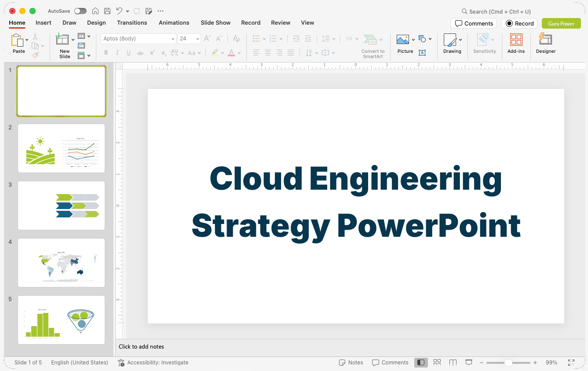Launch the Designer pane

[x=546, y=44]
